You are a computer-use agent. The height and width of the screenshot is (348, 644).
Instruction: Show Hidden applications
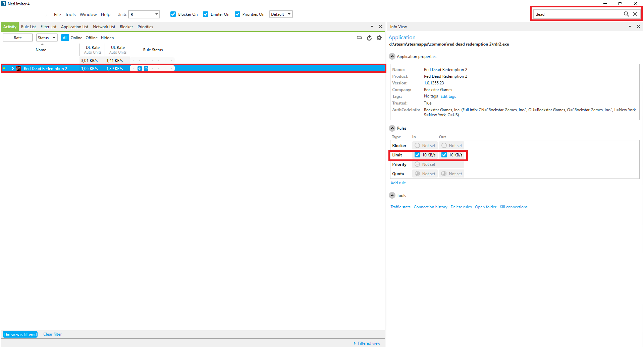(x=107, y=38)
